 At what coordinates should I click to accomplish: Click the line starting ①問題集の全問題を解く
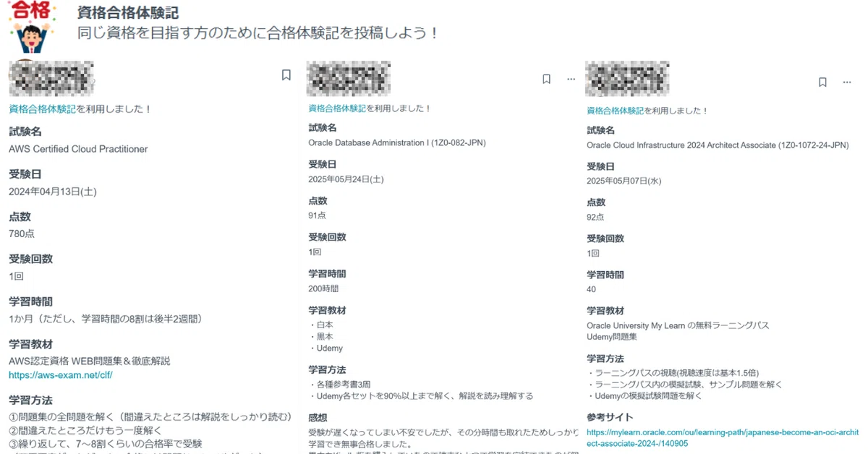150,416
